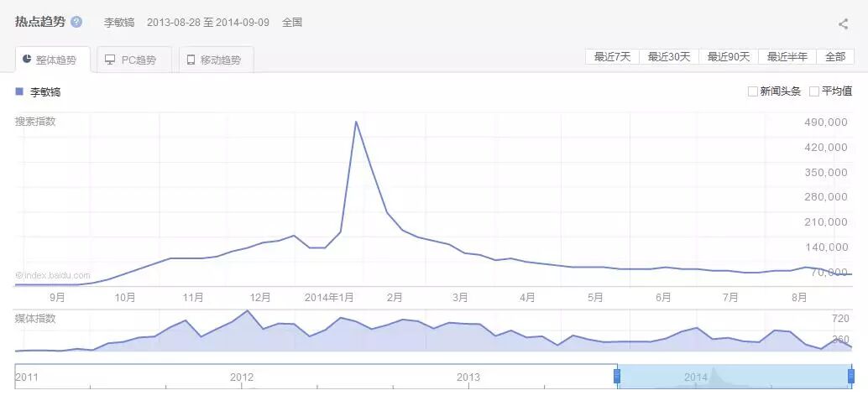Click 2012 on the bottom timeline
Viewport: 868px width, 406px height.
242,377
